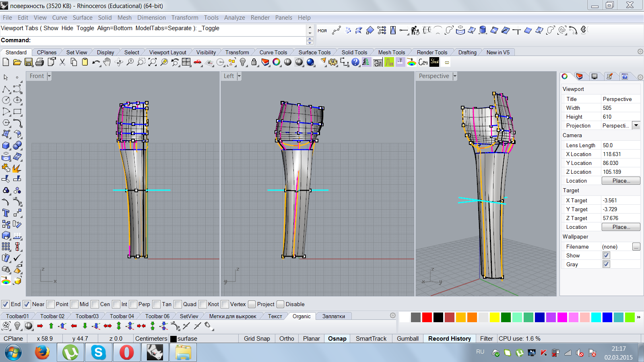Select the Circle tool in sidebar

pyautogui.click(x=6, y=100)
